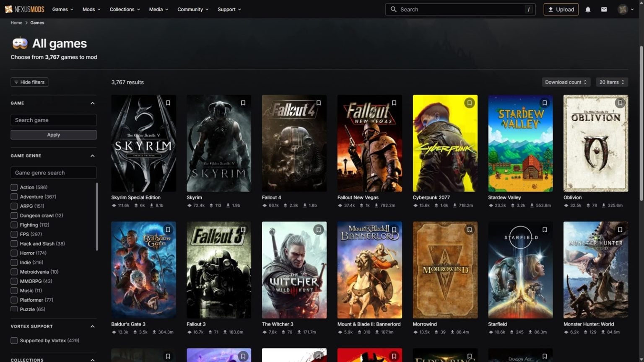Bookmark The Witcher 3 game

(318, 230)
